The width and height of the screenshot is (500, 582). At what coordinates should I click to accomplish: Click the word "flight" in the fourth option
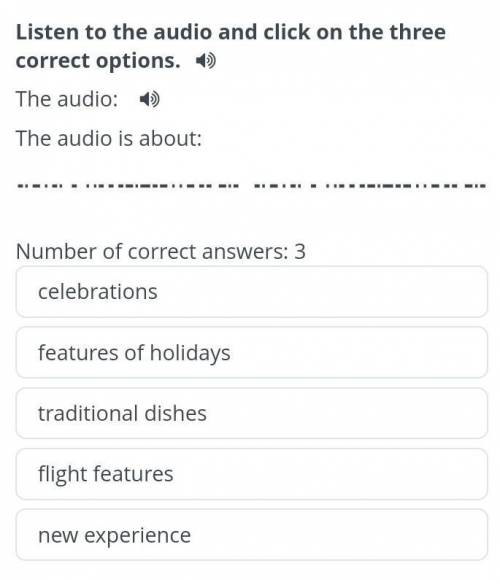62,475
